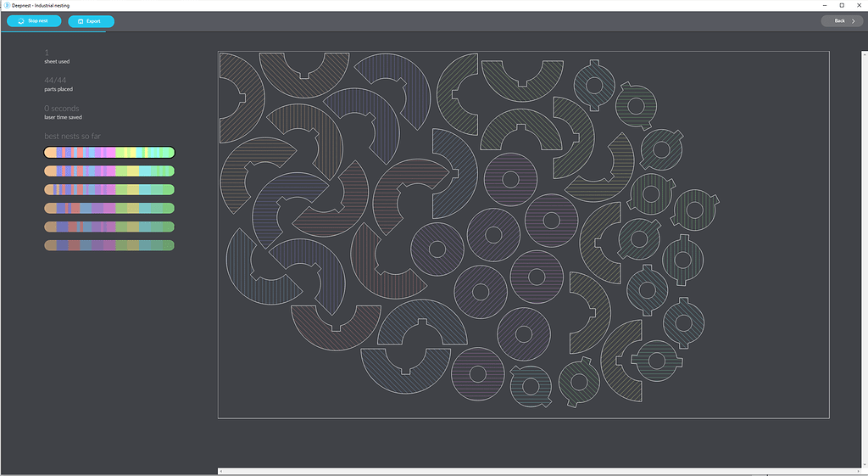Select the first highlighted best nest bar
The height and width of the screenshot is (476, 868).
pos(109,153)
